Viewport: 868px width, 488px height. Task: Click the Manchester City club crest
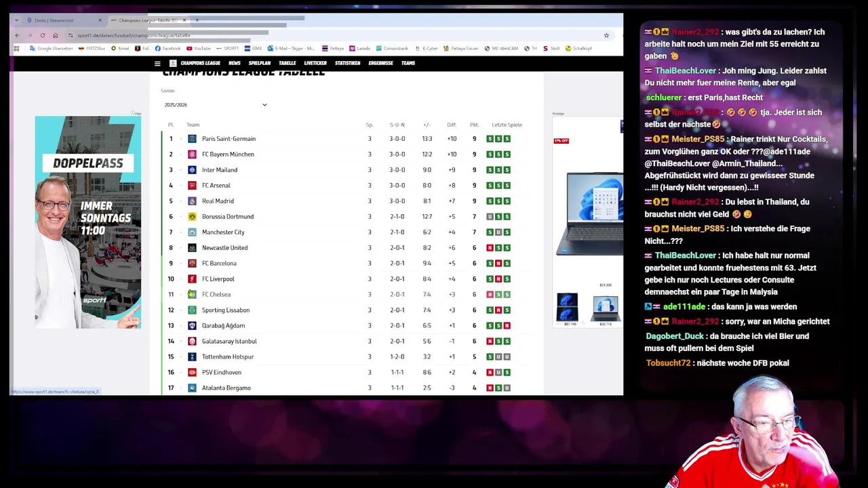tap(192, 232)
